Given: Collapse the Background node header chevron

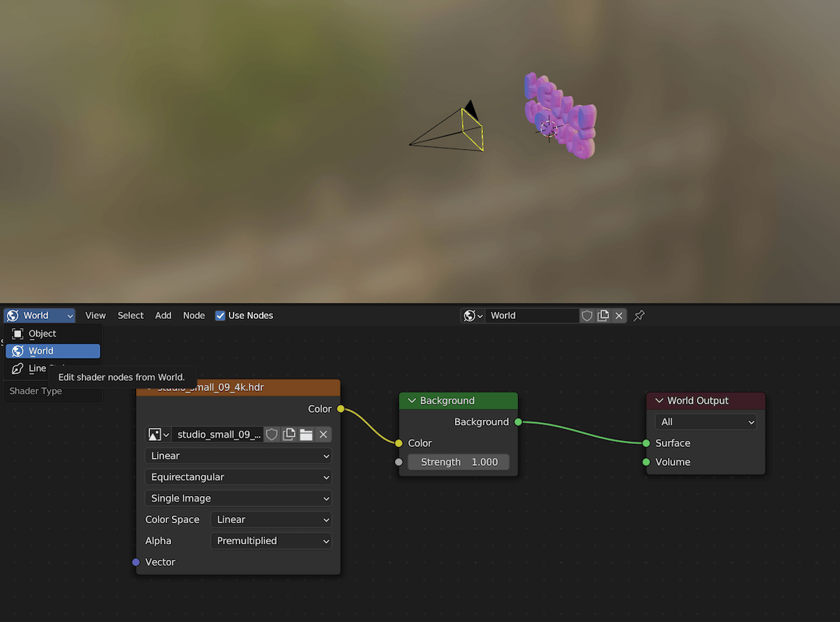Looking at the screenshot, I should click(410, 400).
